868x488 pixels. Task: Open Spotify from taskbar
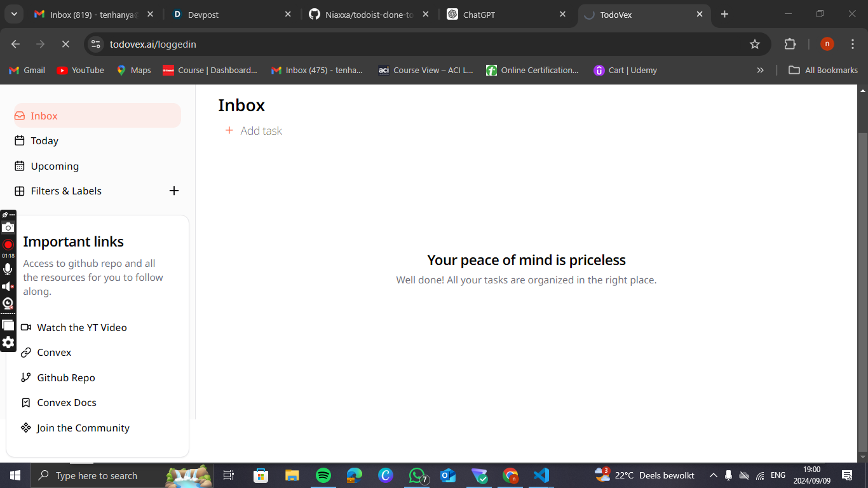(323, 475)
